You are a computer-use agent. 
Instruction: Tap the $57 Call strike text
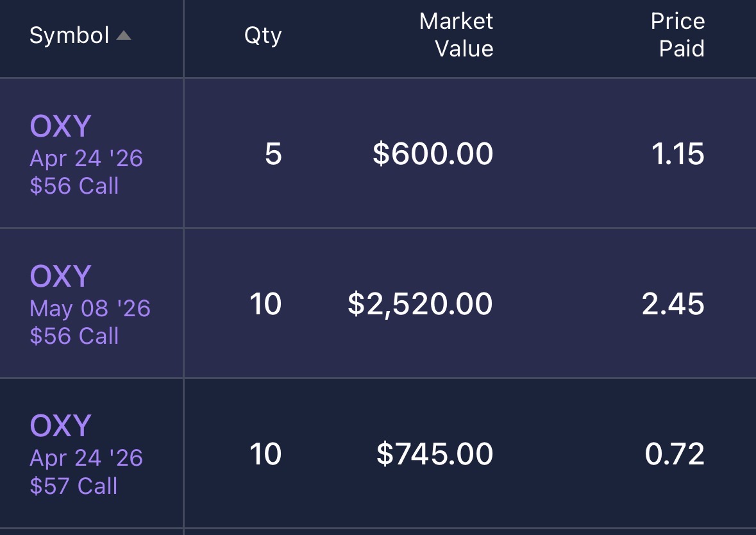(74, 486)
